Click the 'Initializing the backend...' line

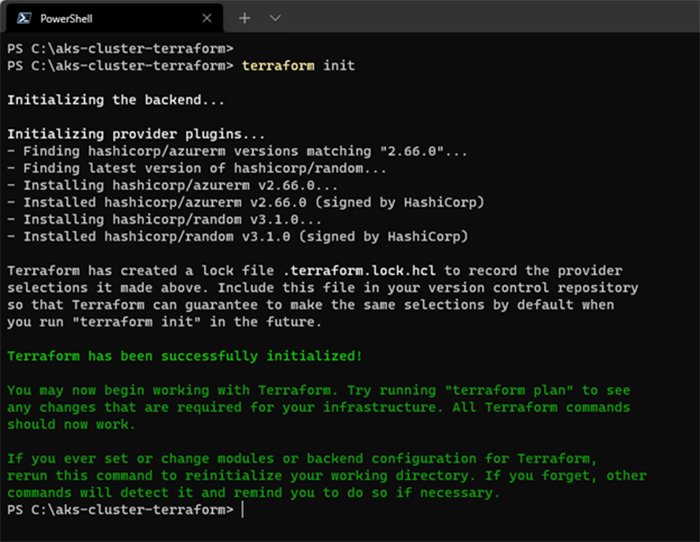116,100
